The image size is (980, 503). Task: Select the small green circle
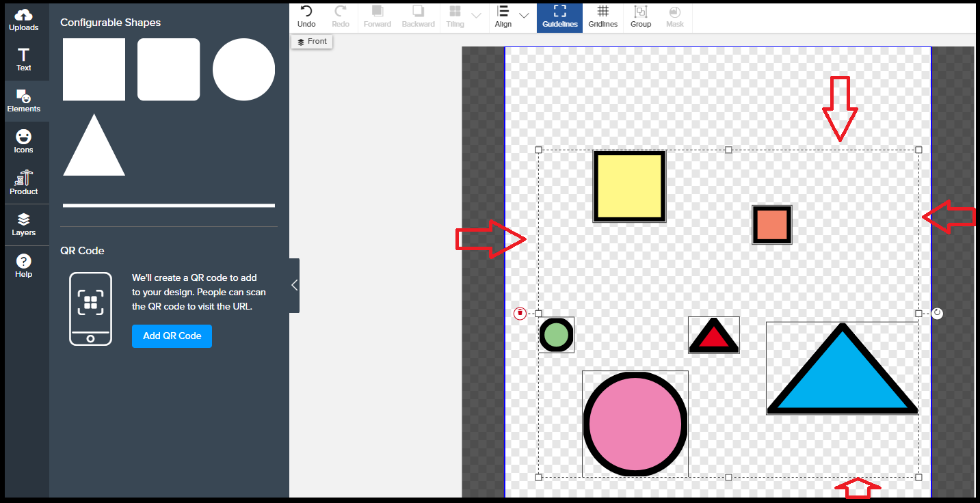tap(557, 335)
